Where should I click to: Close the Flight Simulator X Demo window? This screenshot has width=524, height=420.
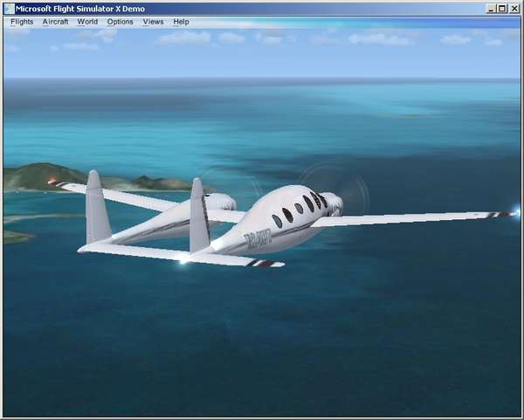click(514, 9)
